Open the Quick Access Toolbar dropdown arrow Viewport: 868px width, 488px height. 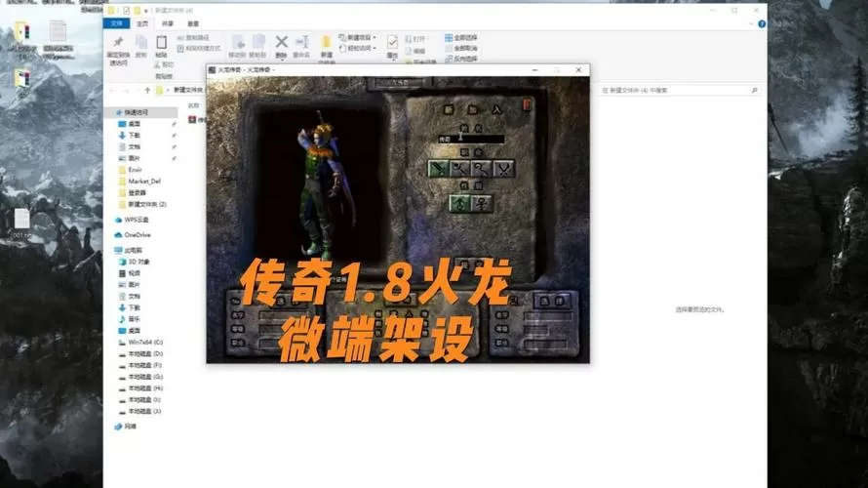[x=146, y=11]
